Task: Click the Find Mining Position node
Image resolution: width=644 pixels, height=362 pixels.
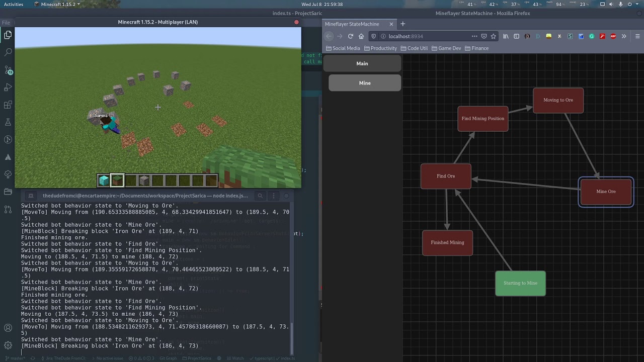Action: pos(483,119)
